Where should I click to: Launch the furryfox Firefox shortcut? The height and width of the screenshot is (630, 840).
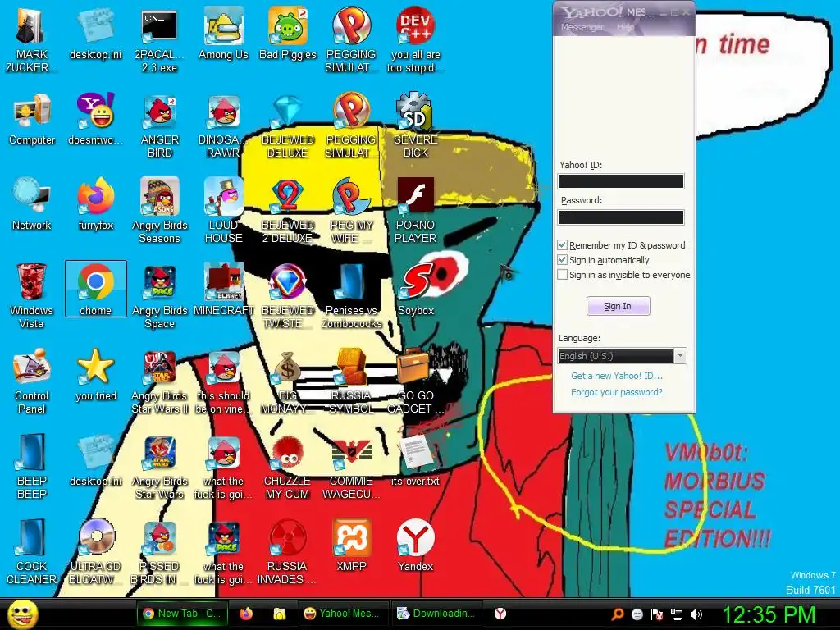(95, 203)
